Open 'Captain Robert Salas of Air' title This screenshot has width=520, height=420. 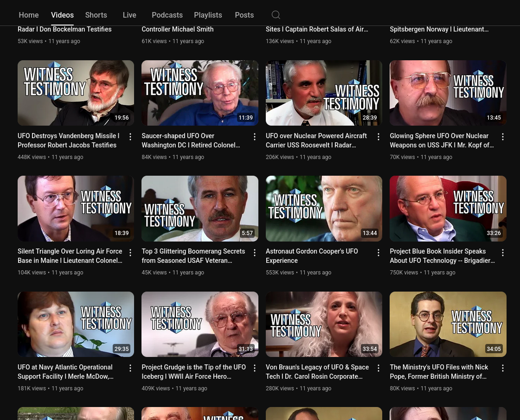(x=317, y=29)
